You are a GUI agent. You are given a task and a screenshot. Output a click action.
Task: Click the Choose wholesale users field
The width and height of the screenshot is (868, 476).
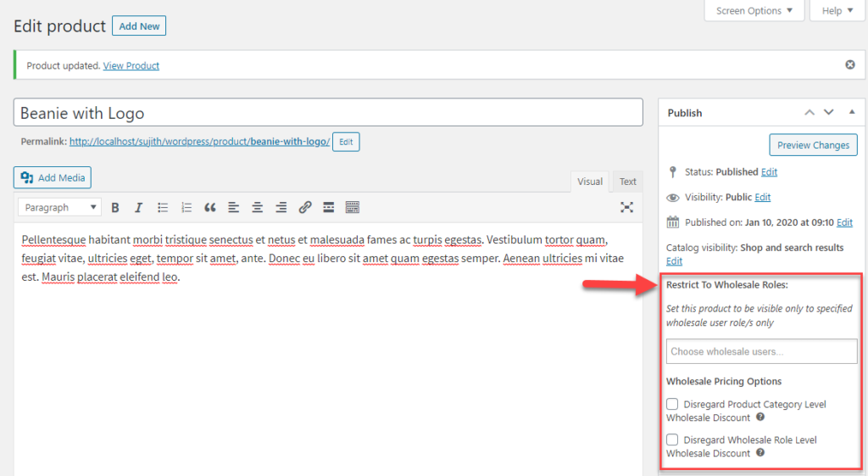(x=762, y=351)
